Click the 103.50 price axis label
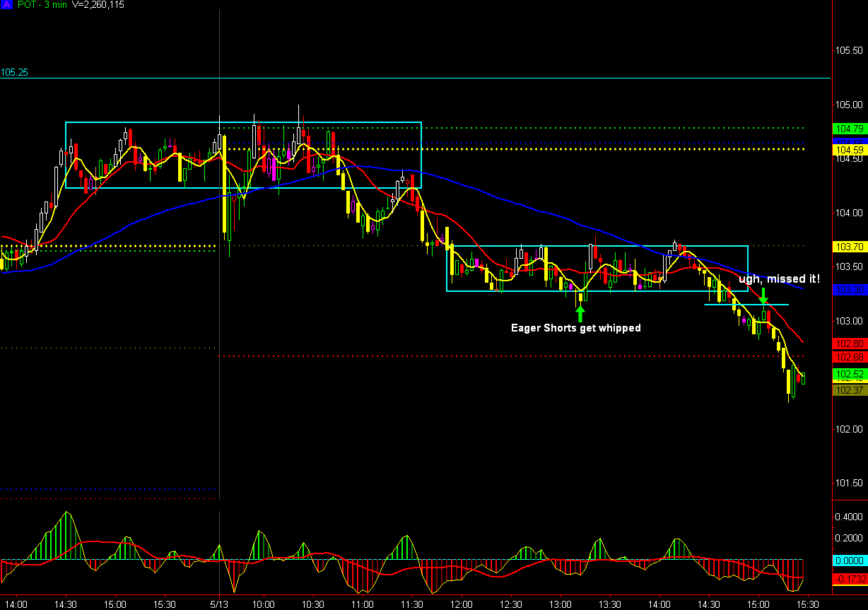 pyautogui.click(x=849, y=266)
